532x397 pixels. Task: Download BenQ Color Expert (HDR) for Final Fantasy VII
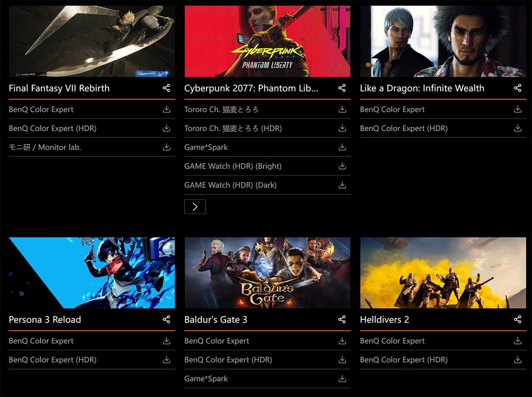click(x=167, y=128)
